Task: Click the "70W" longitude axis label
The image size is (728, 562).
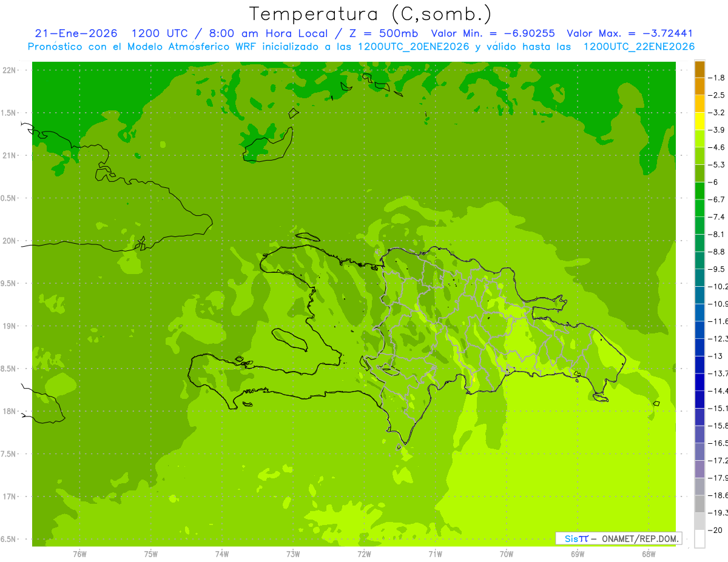Action: click(x=507, y=554)
